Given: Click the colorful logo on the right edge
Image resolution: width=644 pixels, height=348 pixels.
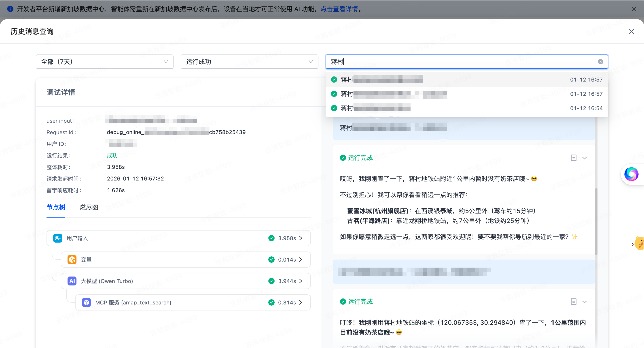Looking at the screenshot, I should coord(631,174).
